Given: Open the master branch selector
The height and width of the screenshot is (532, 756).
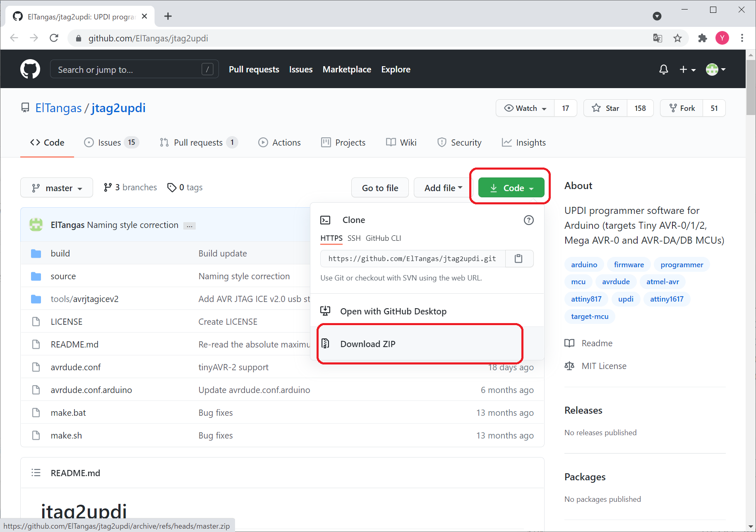Looking at the screenshot, I should 57,188.
